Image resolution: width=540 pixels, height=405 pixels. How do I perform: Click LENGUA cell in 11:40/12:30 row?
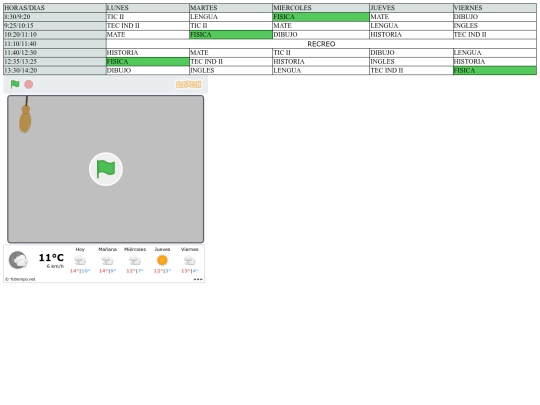pos(495,53)
